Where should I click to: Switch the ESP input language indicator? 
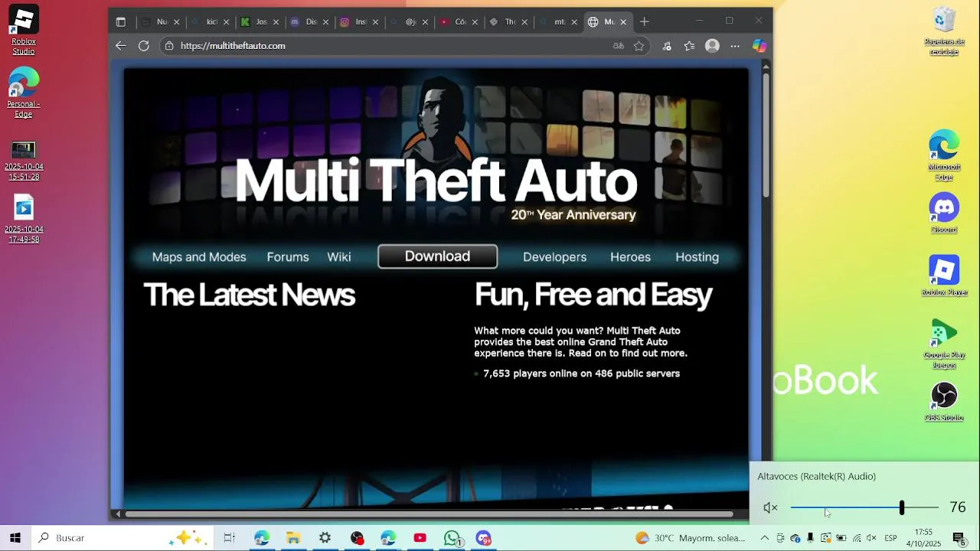click(x=890, y=538)
